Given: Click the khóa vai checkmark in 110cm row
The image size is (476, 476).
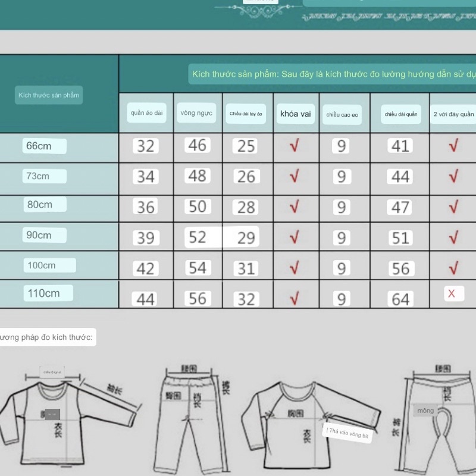Looking at the screenshot, I should pos(295,297).
